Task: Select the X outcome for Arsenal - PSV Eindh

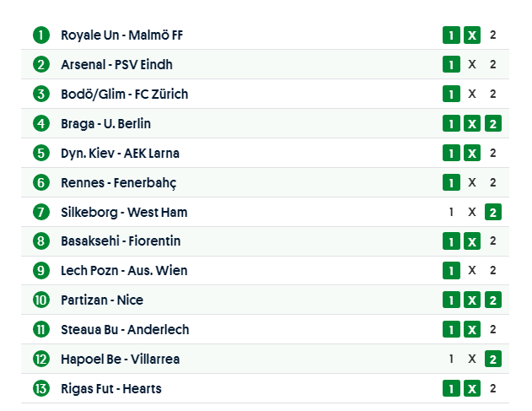Action: pos(472,65)
